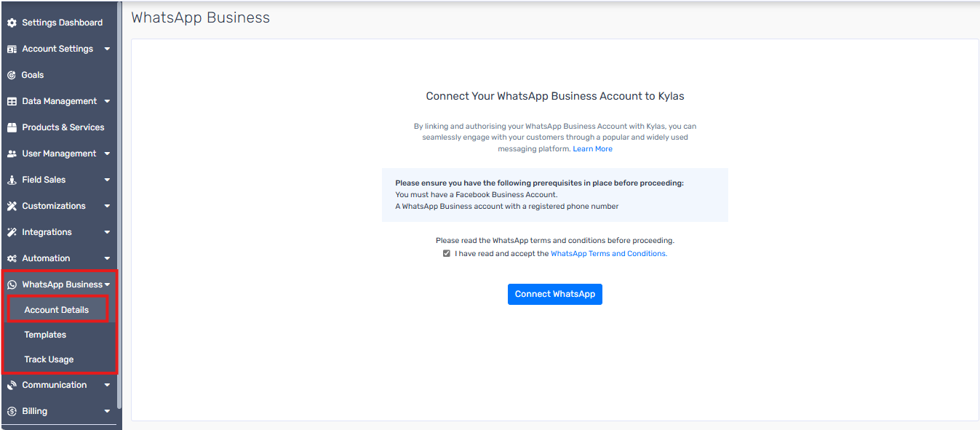980x430 pixels.
Task: Click the Billing dollar icon
Action: point(12,411)
